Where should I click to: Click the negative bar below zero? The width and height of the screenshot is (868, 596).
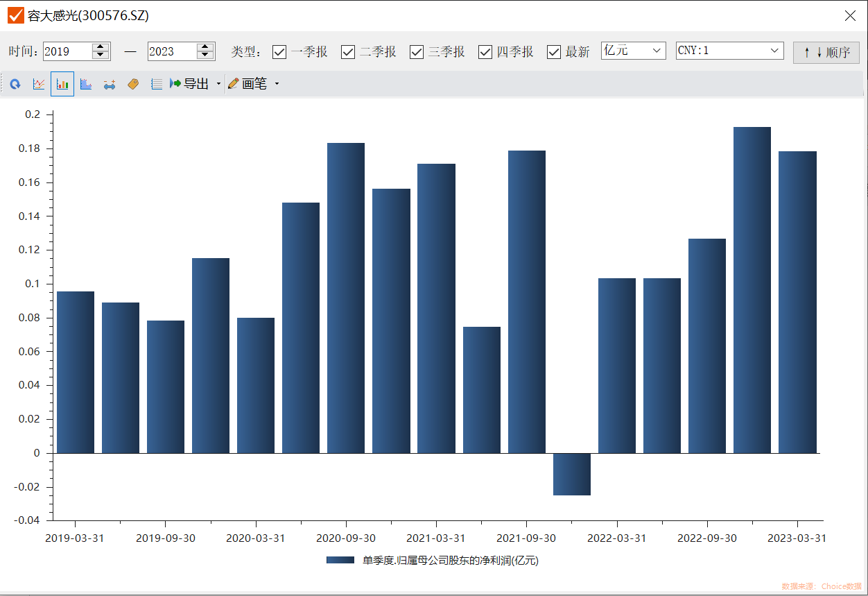pyautogui.click(x=571, y=474)
